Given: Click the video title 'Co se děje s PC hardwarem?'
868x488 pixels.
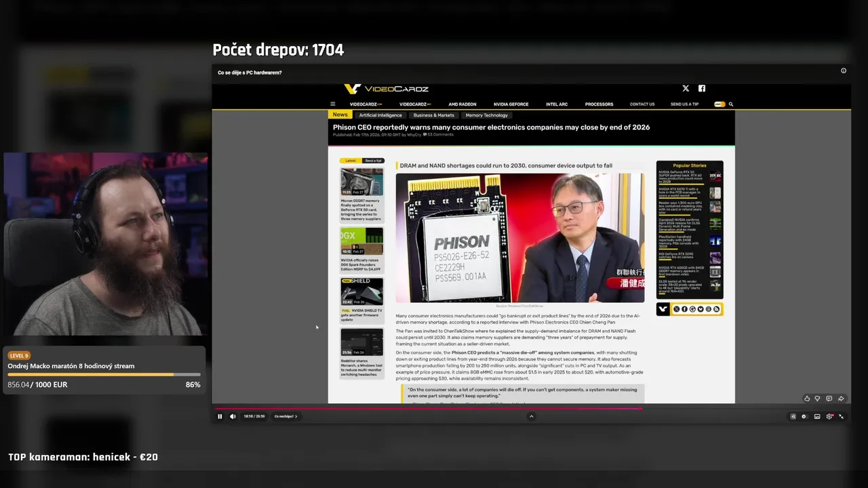Looking at the screenshot, I should [x=250, y=73].
